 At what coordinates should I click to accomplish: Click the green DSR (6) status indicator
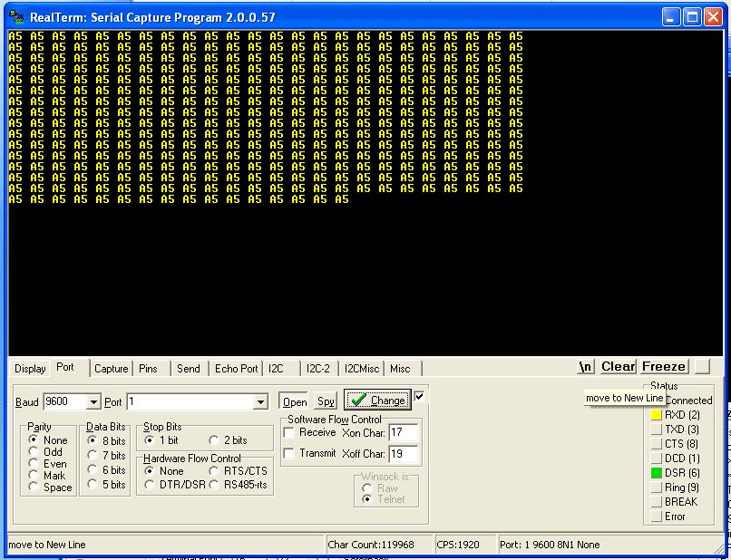coord(657,473)
